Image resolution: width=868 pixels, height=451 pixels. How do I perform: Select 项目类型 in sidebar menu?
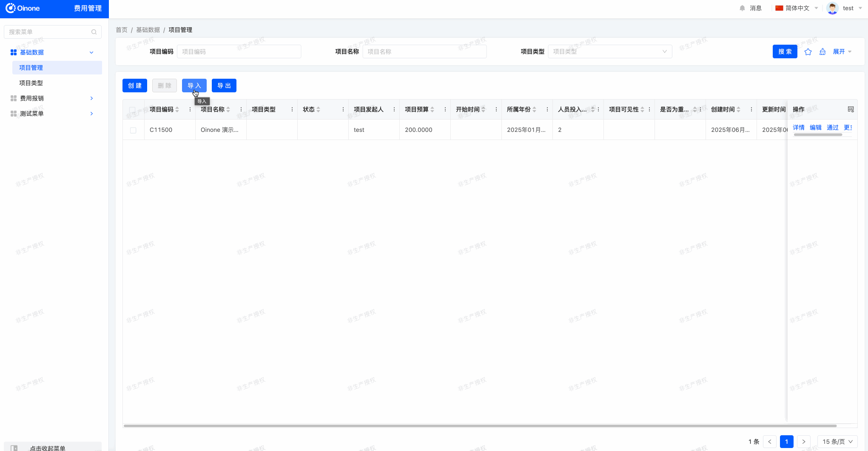(31, 83)
